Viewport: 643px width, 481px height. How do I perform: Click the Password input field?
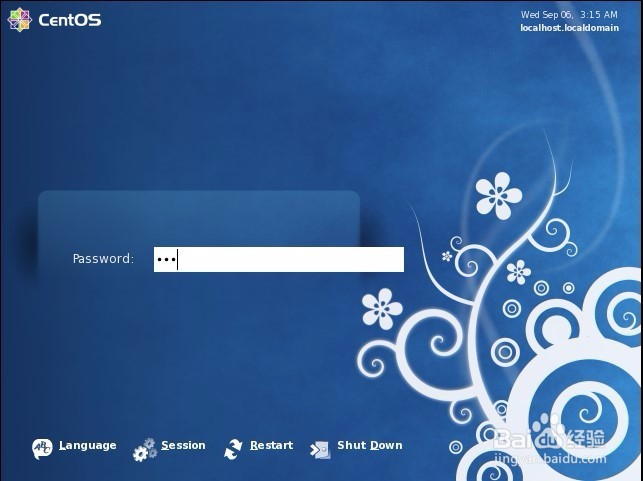pos(278,259)
